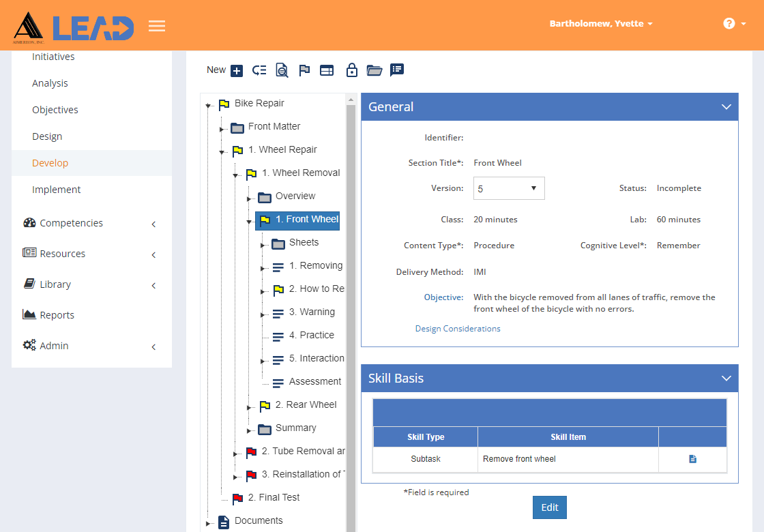This screenshot has width=764, height=532.
Task: Open document icon in Remove front wheel row
Action: click(x=692, y=459)
